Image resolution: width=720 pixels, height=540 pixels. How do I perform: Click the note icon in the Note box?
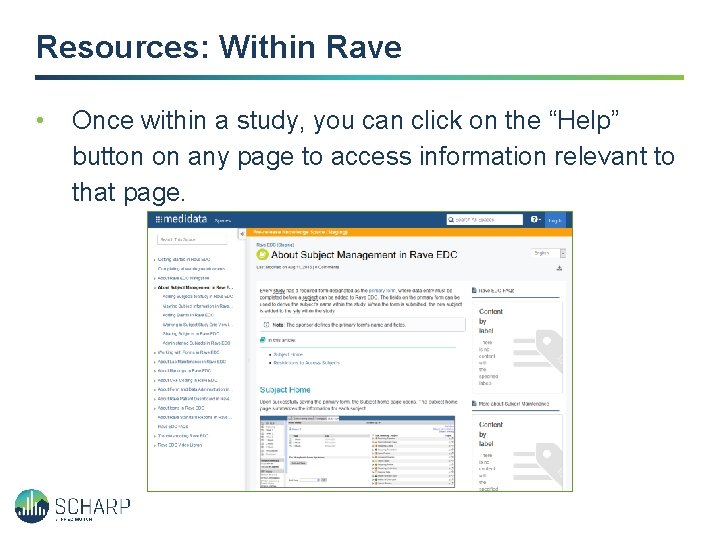pyautogui.click(x=266, y=325)
